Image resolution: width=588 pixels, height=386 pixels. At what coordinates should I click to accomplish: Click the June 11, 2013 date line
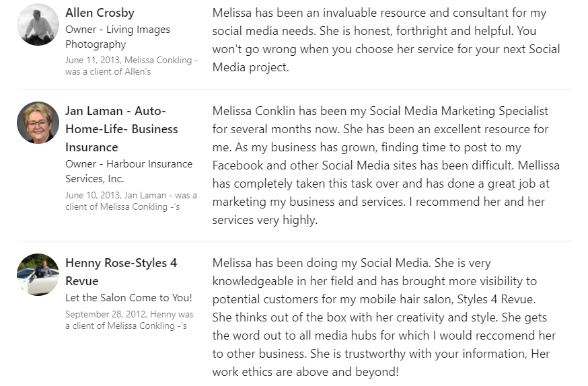point(131,66)
